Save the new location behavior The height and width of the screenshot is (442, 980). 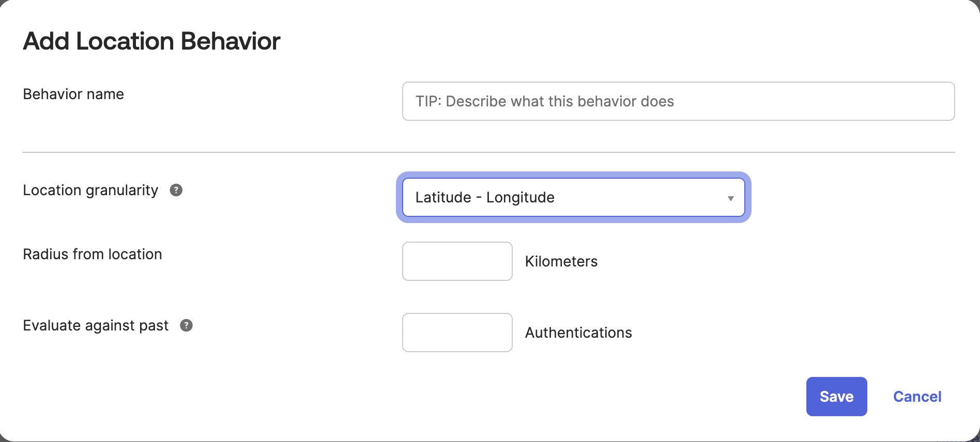pos(836,397)
